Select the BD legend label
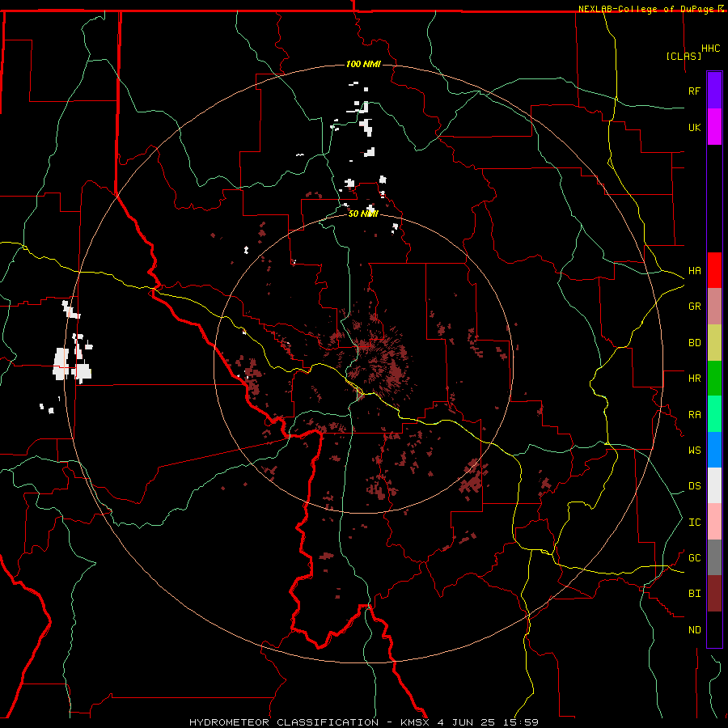Screen dimensions: 728x728 click(x=694, y=343)
